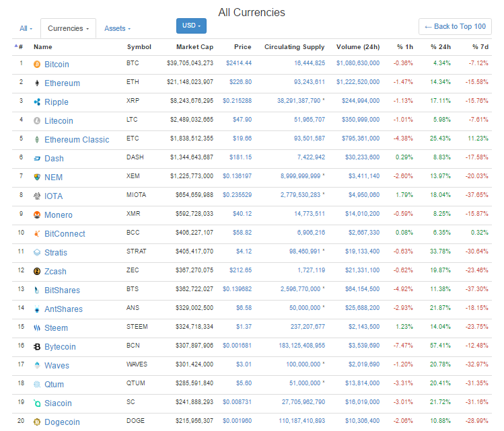Open the Stratis name link

(56, 253)
